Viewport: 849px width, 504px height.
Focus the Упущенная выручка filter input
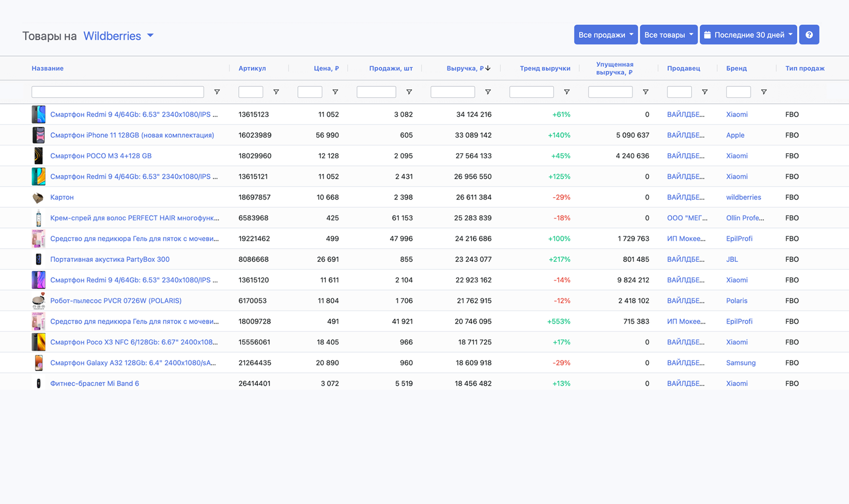pos(610,92)
